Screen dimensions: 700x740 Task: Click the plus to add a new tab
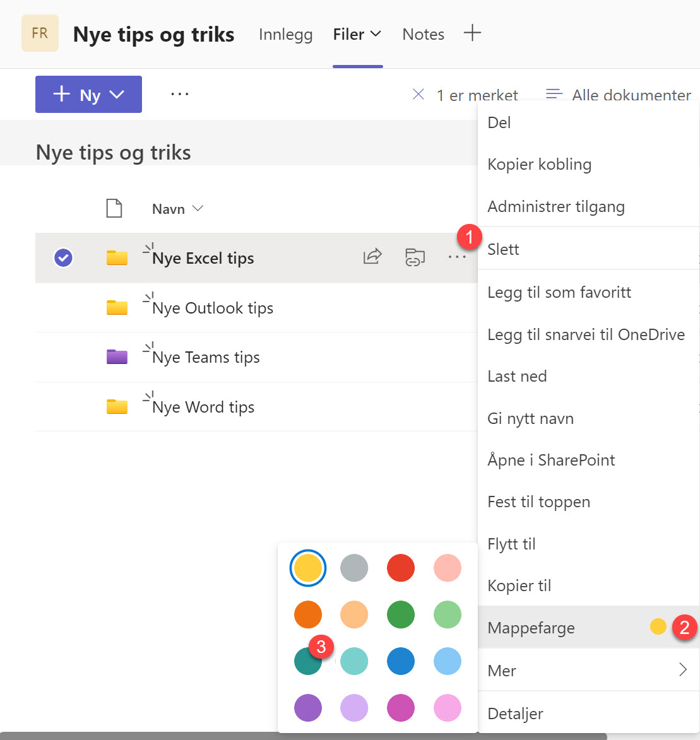(x=472, y=34)
